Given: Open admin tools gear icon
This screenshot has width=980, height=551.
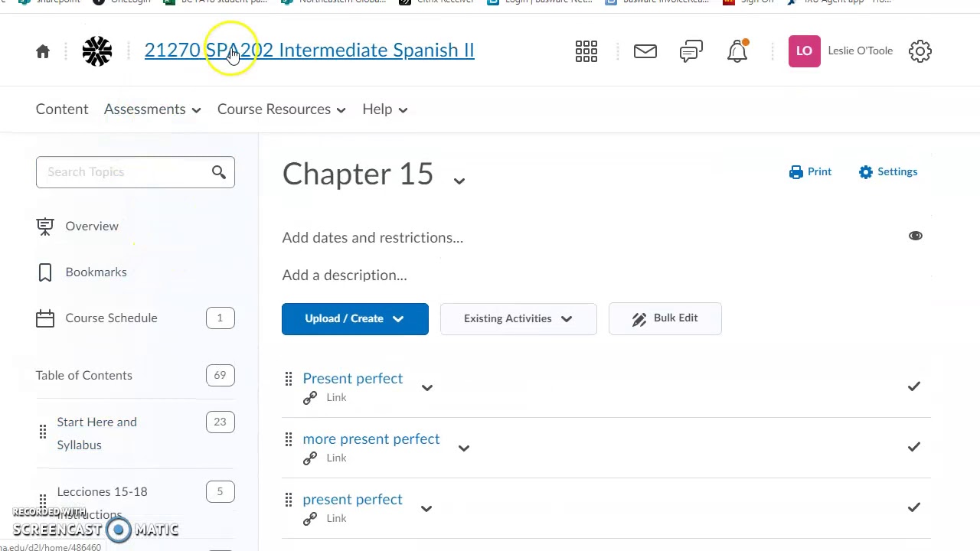Looking at the screenshot, I should [920, 51].
